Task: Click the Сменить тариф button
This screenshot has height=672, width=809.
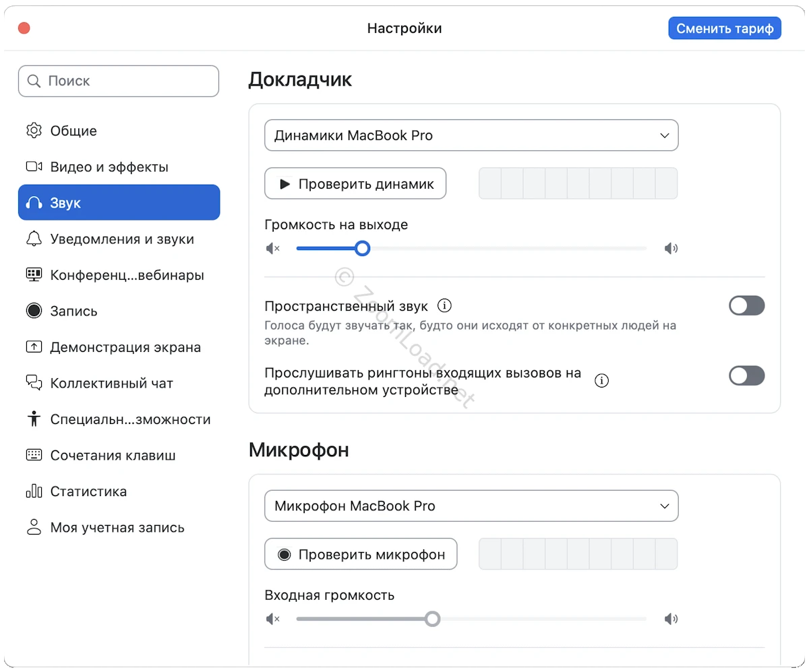Action: 724,28
